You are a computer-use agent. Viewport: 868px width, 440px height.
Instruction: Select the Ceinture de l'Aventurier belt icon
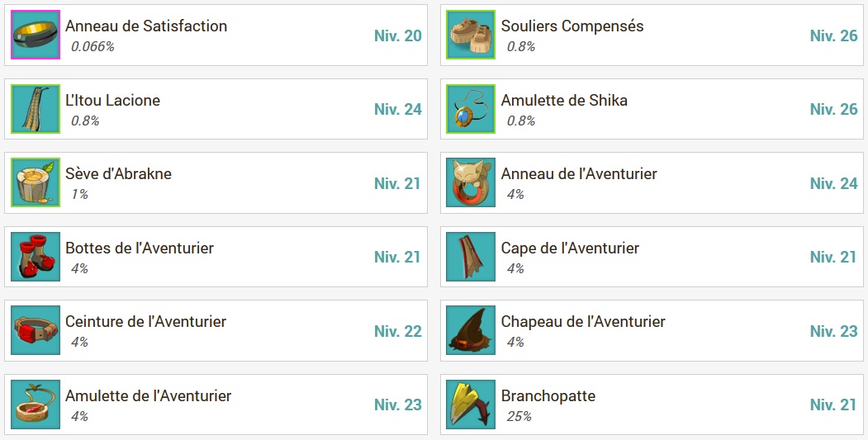(36, 330)
